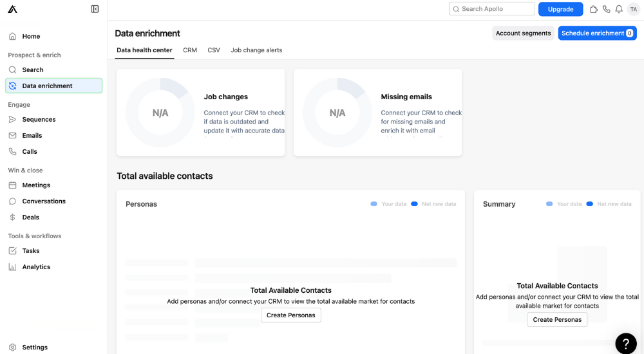The height and width of the screenshot is (354, 644).
Task: Switch to the Job change alerts tab
Action: point(256,50)
